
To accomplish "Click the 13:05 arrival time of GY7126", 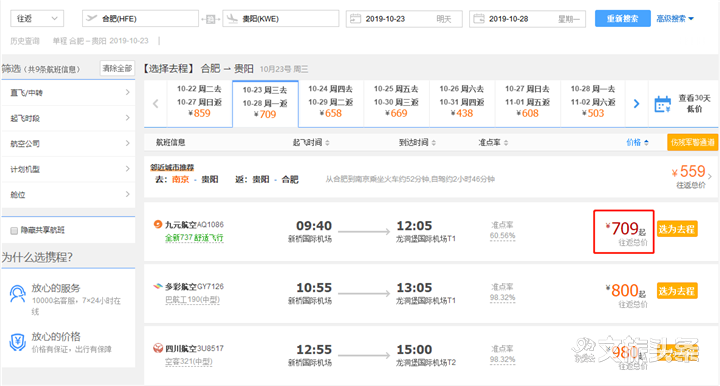I will 414,288.
